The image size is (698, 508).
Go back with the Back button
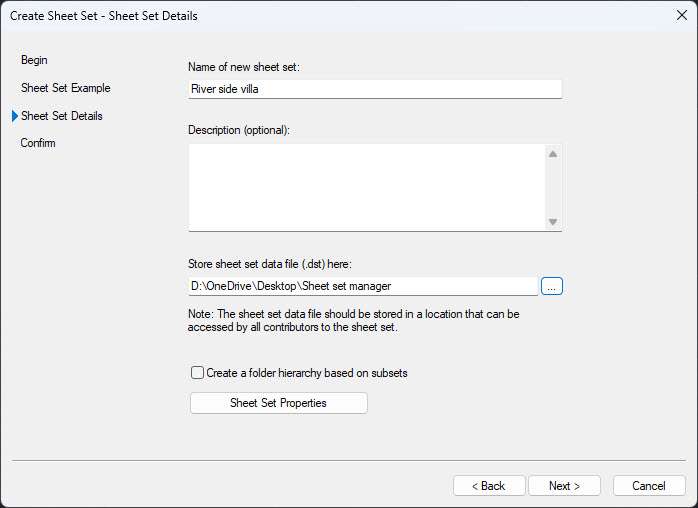pos(489,486)
